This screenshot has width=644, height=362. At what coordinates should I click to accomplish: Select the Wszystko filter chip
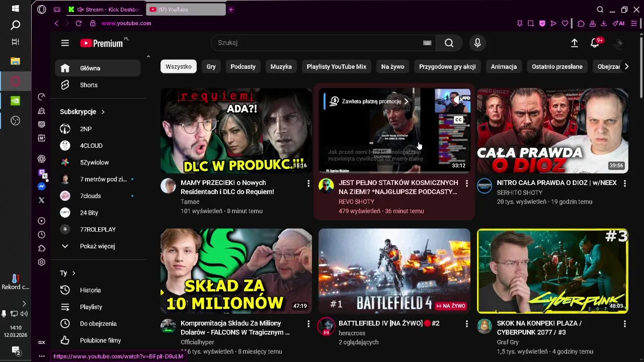[179, 66]
